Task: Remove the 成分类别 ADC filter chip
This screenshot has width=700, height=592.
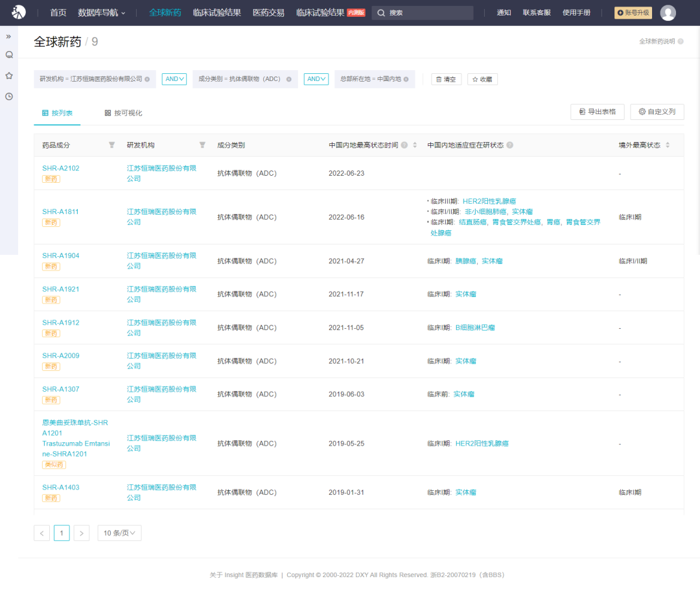Action: click(289, 79)
